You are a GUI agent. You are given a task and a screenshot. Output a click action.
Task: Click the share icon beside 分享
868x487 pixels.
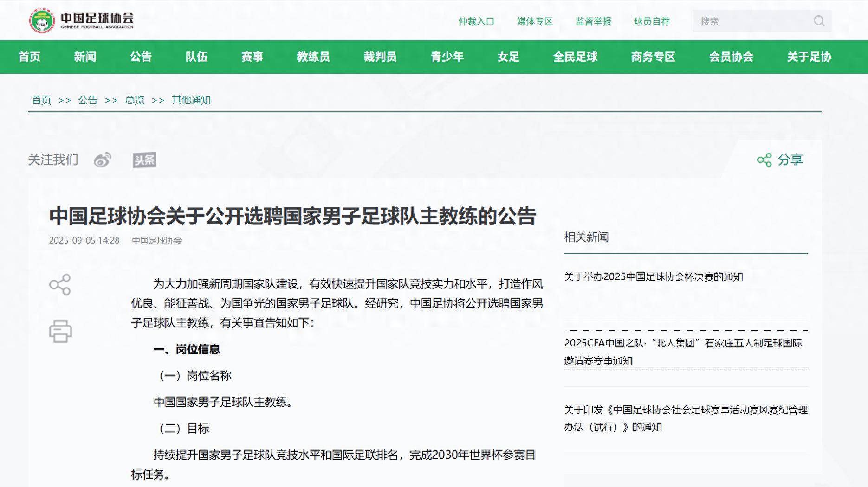765,160
